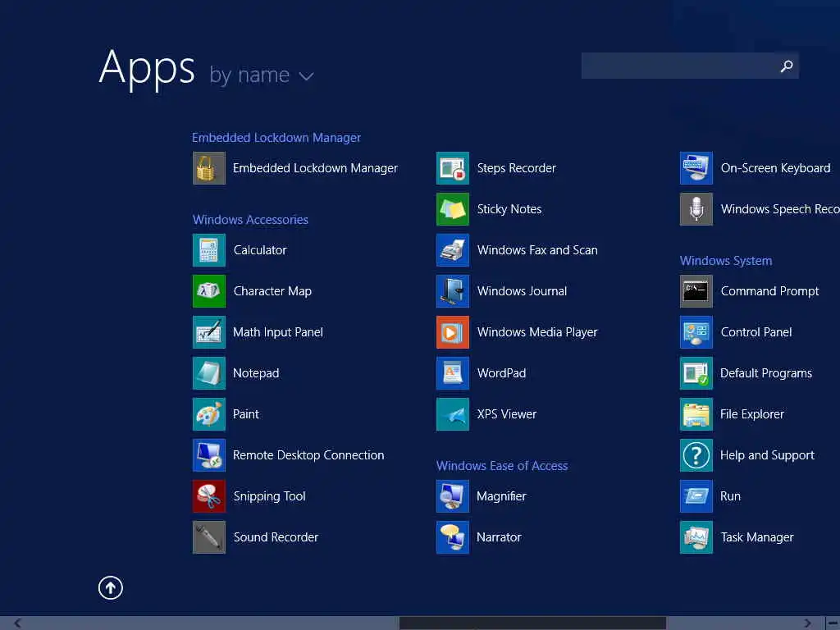Open Windows Speech Recognition microphone icon
840x630 pixels.
[696, 209]
